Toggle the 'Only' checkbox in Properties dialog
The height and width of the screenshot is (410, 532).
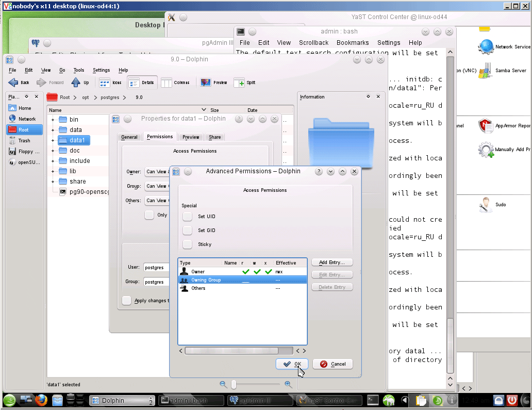coord(149,215)
